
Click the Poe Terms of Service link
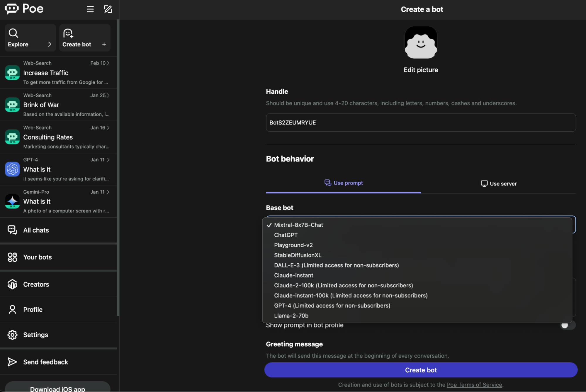(x=474, y=385)
